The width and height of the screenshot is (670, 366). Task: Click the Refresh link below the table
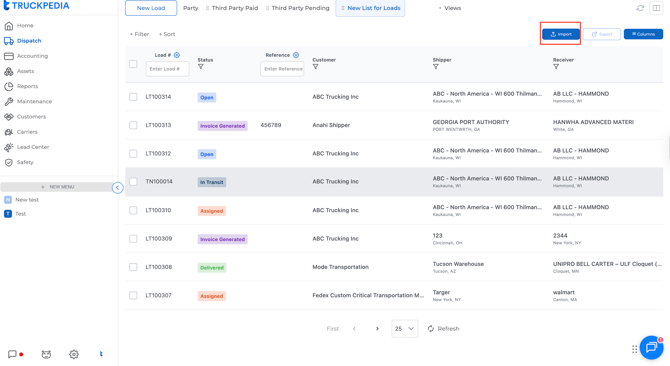(444, 329)
